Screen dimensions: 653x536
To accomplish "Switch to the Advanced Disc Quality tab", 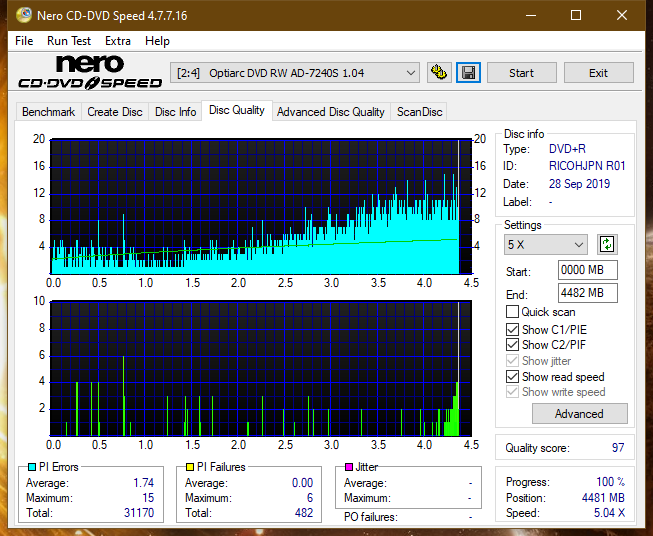I will coord(331,112).
